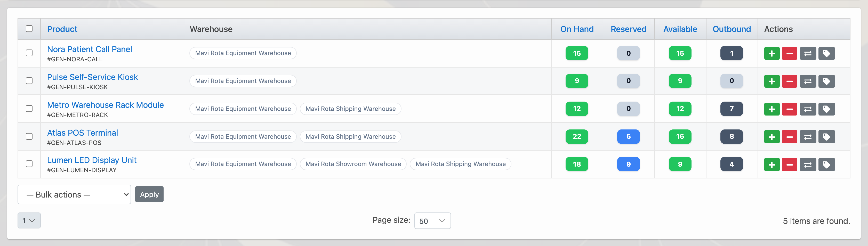Click red minus for Metro Warehouse Rack Module
868x246 pixels.
pyautogui.click(x=789, y=109)
